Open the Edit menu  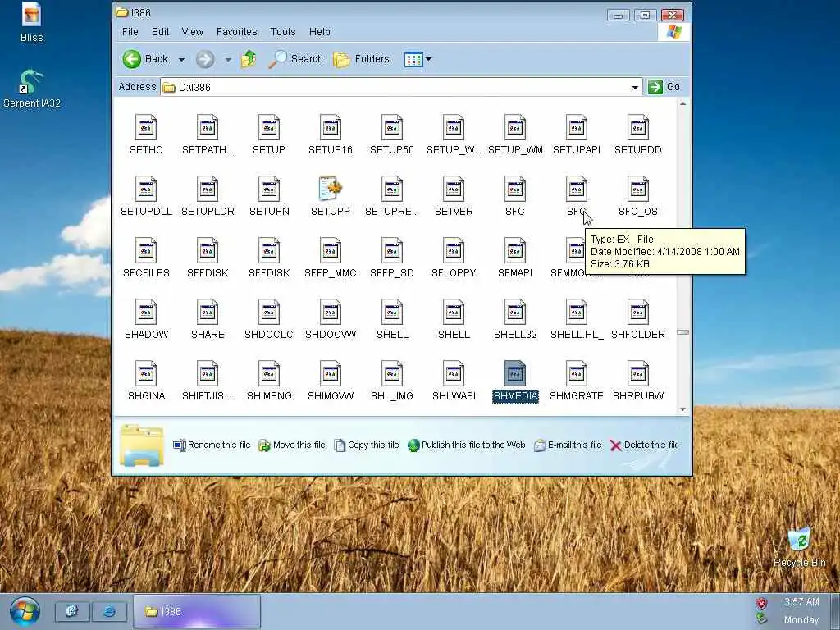click(x=160, y=32)
